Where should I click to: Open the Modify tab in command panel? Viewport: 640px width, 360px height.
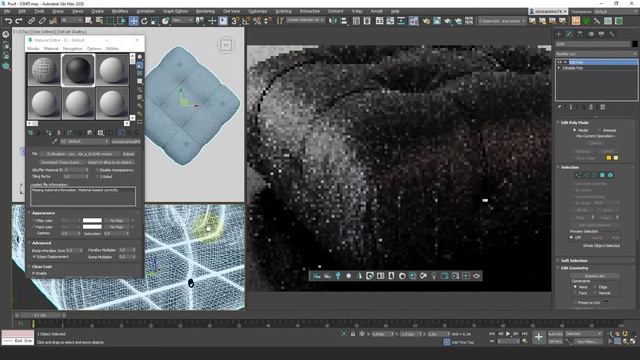pos(569,34)
